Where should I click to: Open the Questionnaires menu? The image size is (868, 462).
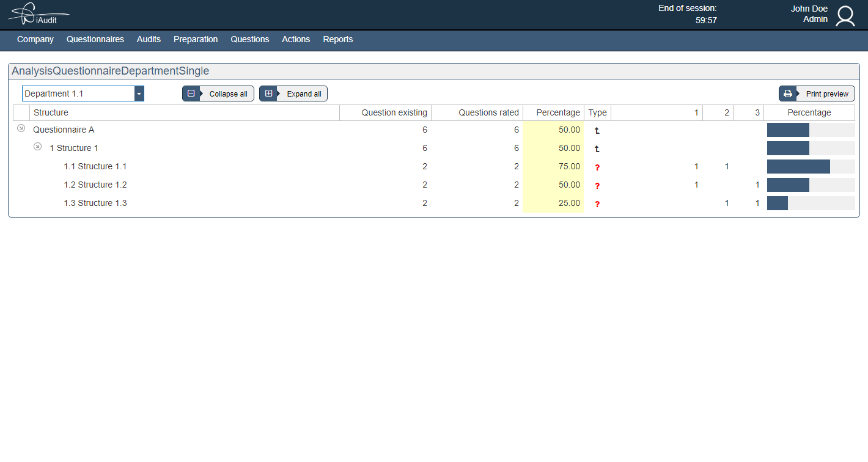point(95,39)
